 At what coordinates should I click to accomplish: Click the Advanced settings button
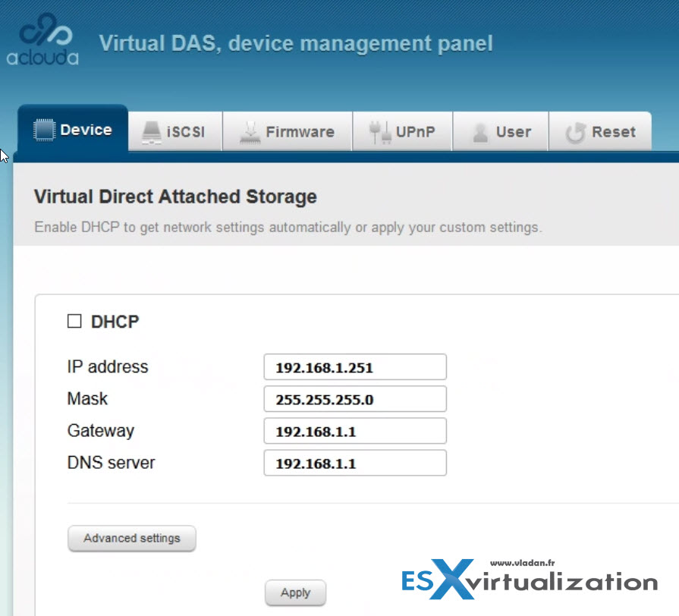(x=132, y=538)
